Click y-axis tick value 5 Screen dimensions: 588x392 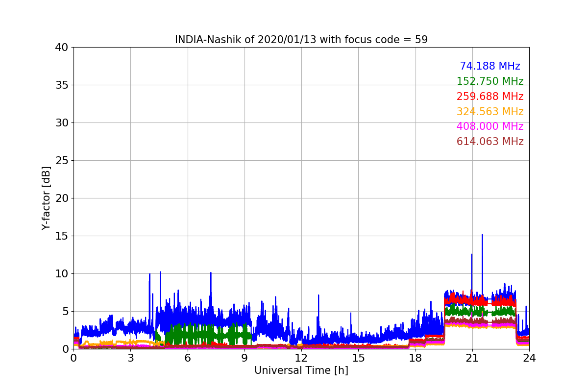(65, 312)
